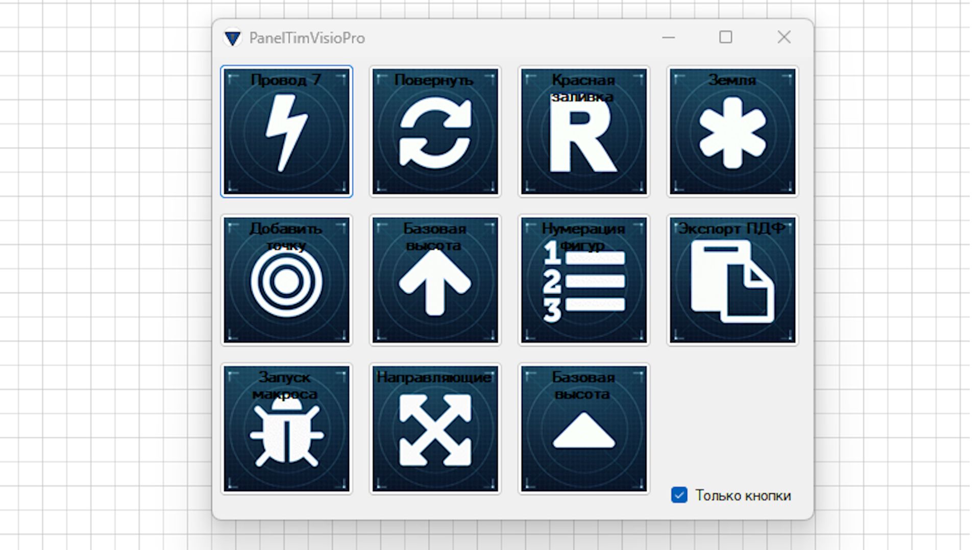Click the Провод 7 lightning bolt button
980x550 pixels.
(x=286, y=132)
